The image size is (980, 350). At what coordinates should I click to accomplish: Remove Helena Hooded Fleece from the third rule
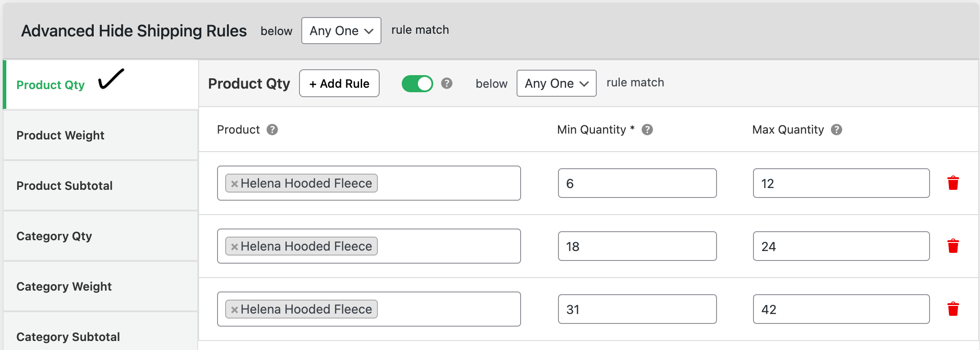pos(234,309)
